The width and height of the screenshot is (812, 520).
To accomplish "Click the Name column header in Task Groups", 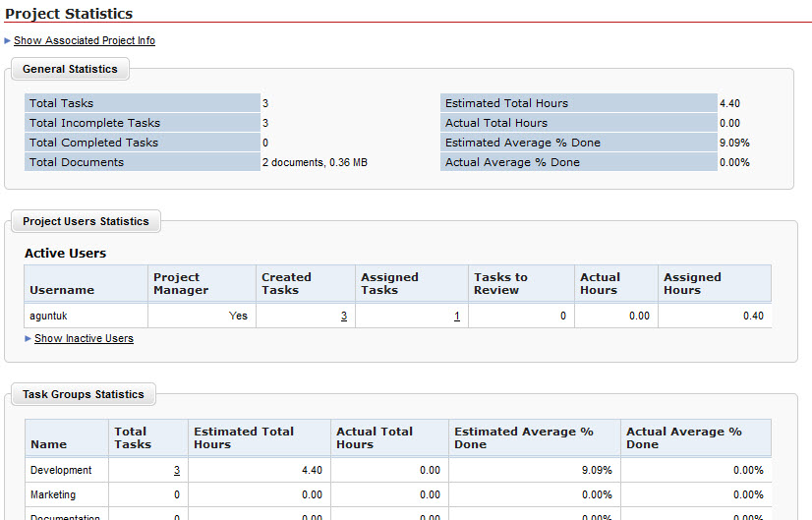I will [x=48, y=444].
